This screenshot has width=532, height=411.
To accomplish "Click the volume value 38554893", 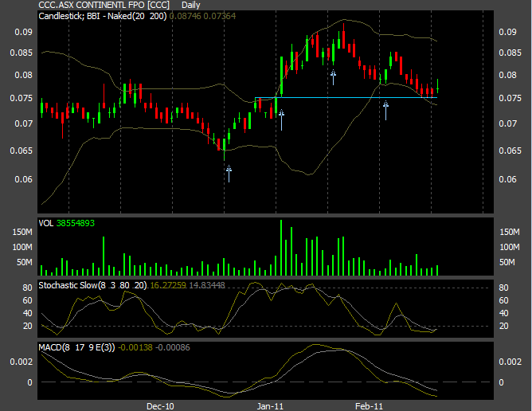I will 76,223.
